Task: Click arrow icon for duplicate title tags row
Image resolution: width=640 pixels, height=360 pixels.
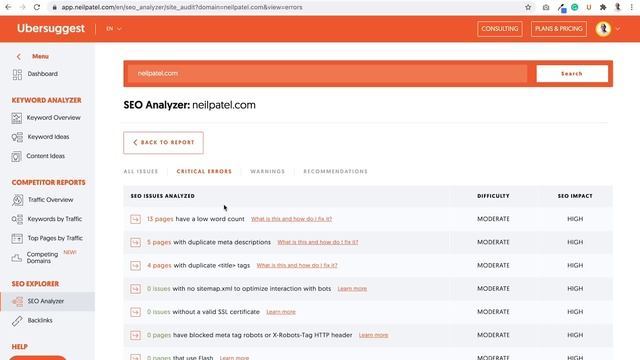Action: [x=136, y=266]
